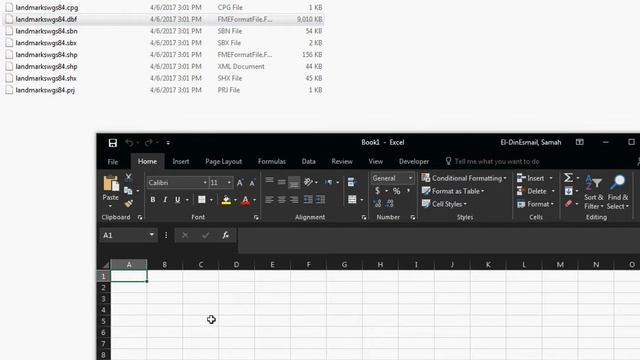The width and height of the screenshot is (640, 360).
Task: Open Customize Quick Access Toolbar dropdown
Action: pyautogui.click(x=168, y=143)
